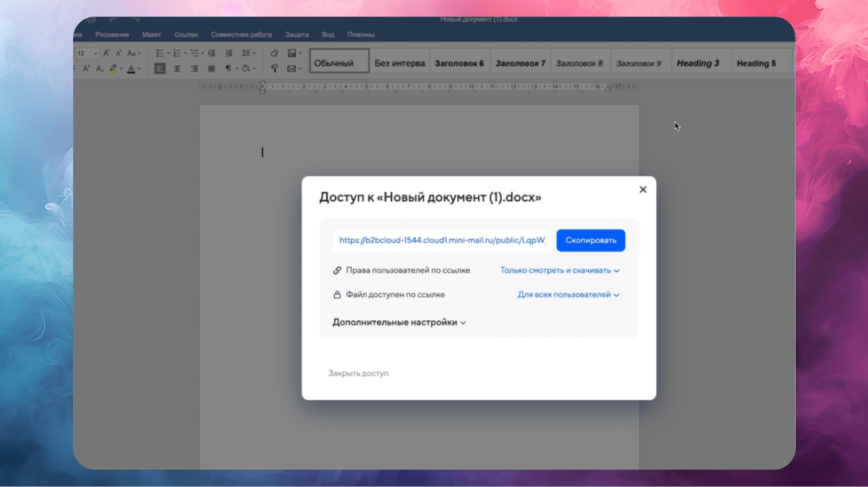The width and height of the screenshot is (868, 487).
Task: Click the Закрыть доступ link
Action: tap(358, 373)
